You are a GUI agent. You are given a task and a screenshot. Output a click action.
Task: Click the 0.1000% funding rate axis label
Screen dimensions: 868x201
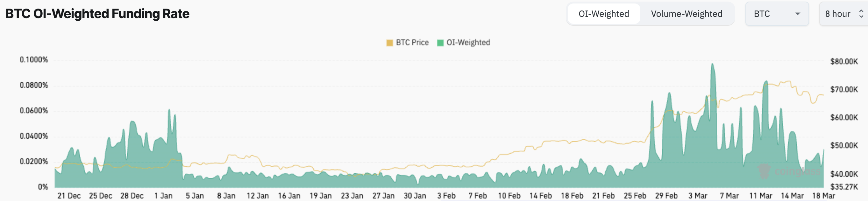click(34, 59)
